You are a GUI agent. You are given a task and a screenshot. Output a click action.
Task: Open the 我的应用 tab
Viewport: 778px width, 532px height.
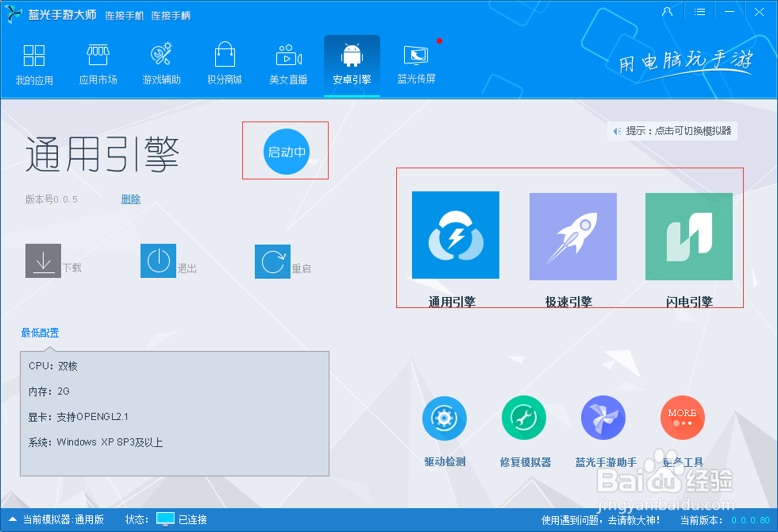(34, 65)
